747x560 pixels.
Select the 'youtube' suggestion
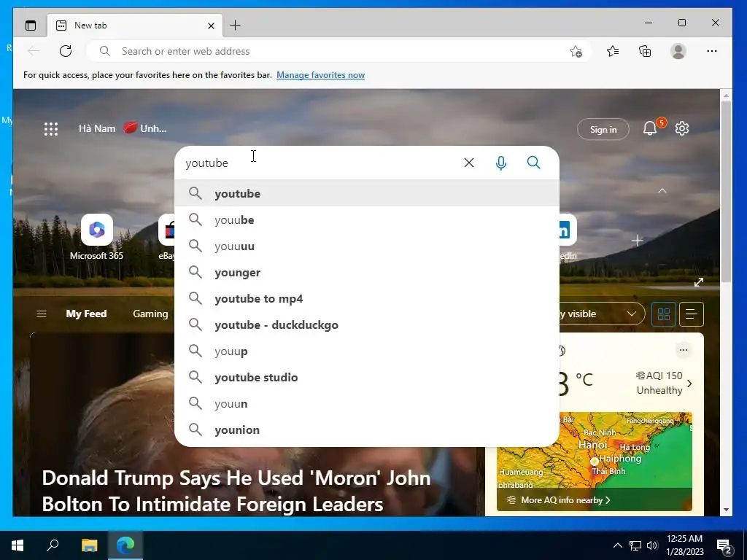pos(367,193)
